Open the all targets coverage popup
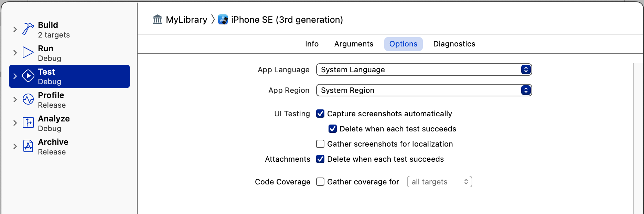644x214 pixels. (440, 182)
